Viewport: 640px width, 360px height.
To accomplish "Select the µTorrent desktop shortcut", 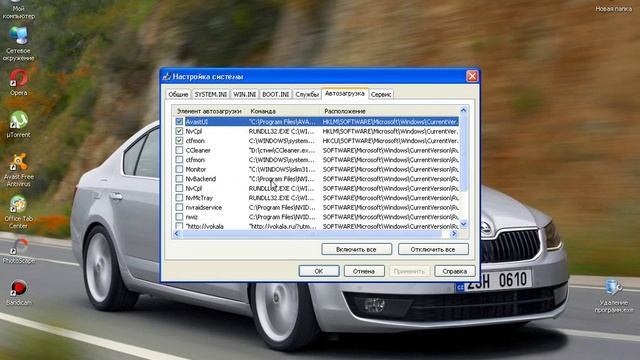I will (19, 124).
